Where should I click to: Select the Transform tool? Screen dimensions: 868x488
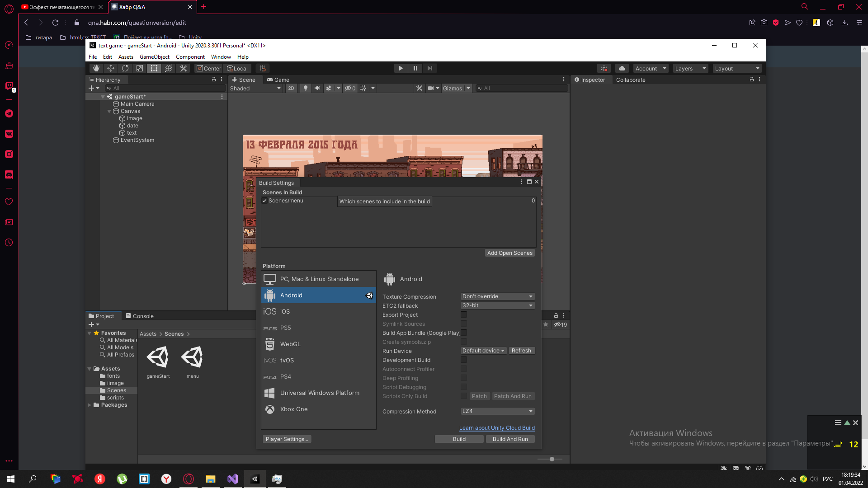point(169,68)
